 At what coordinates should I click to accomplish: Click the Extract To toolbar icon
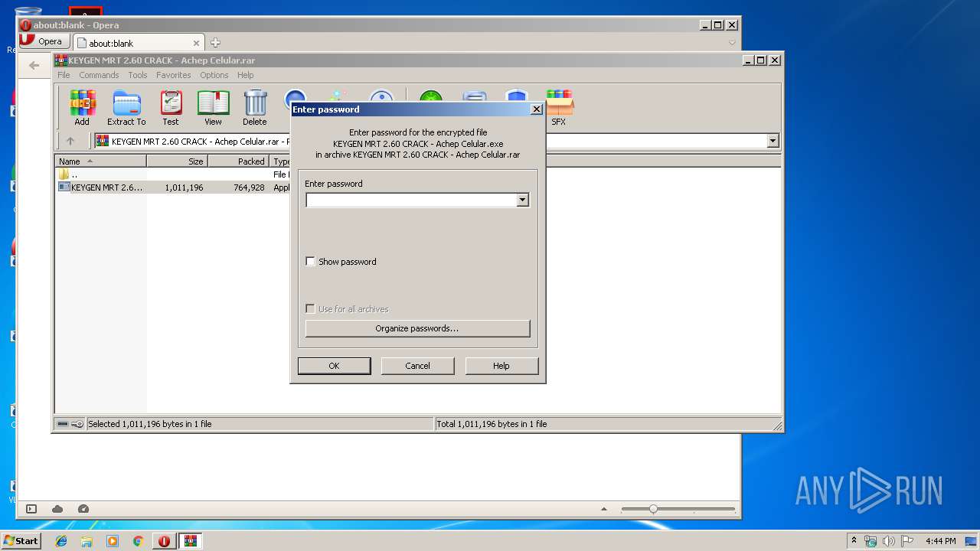point(126,108)
